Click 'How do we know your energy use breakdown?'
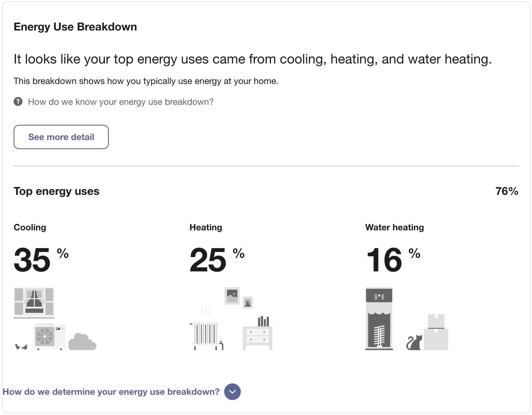This screenshot has width=532, height=415. click(121, 102)
